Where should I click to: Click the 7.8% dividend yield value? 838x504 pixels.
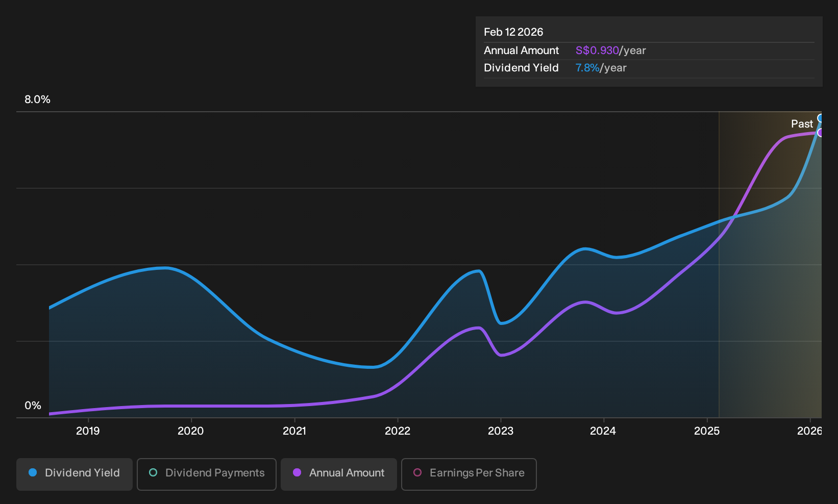click(587, 68)
